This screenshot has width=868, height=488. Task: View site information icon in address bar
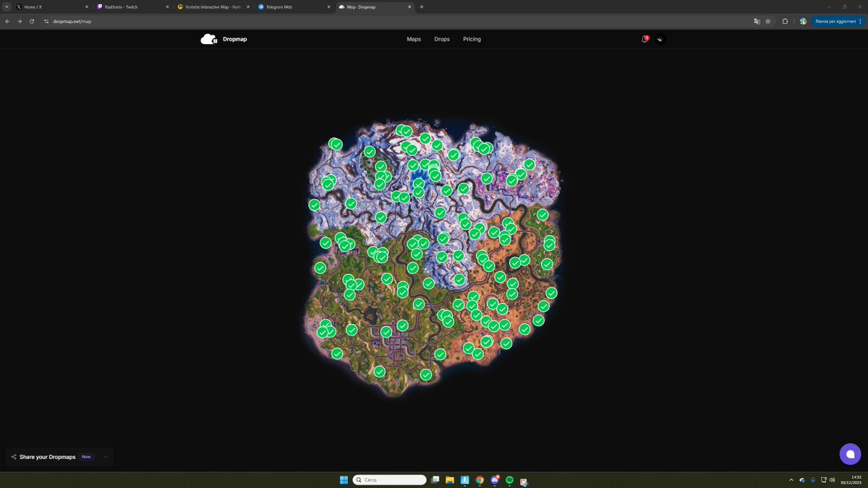pyautogui.click(x=46, y=21)
